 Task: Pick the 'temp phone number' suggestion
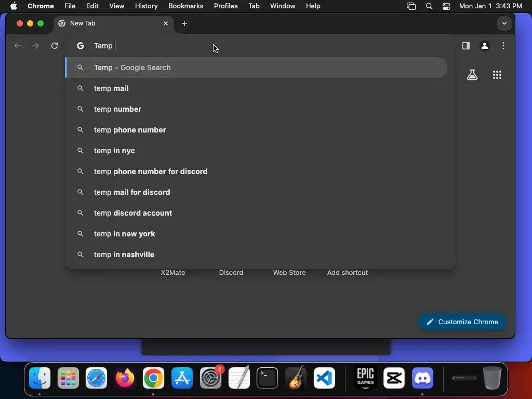[256, 130]
